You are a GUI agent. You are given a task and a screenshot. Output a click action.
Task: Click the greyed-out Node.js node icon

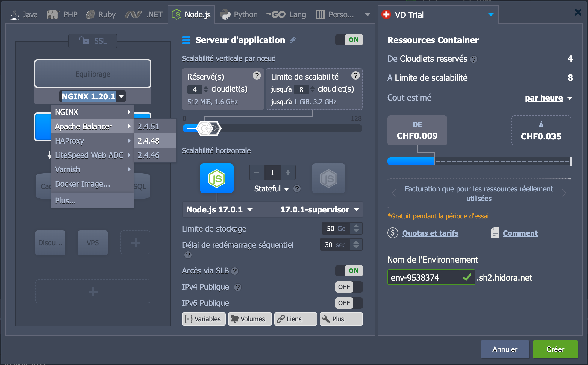[329, 178]
